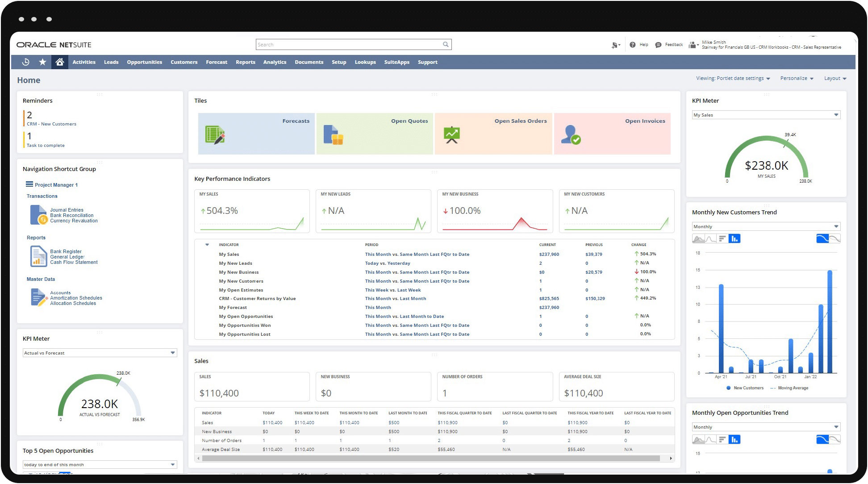Open the My Sales KPI Meter dropdown
Viewport: 868px width, 484px height.
(836, 115)
